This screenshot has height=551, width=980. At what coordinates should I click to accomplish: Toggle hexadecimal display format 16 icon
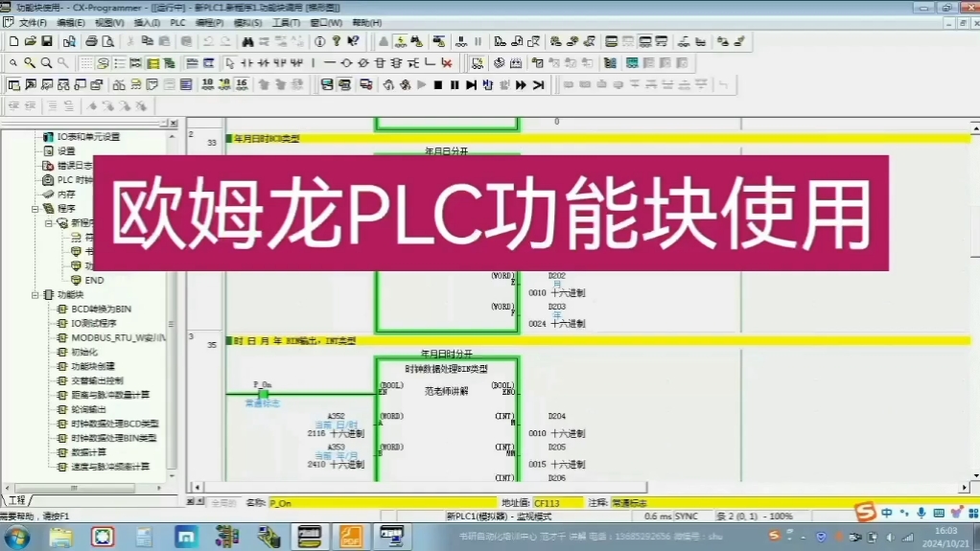[242, 85]
